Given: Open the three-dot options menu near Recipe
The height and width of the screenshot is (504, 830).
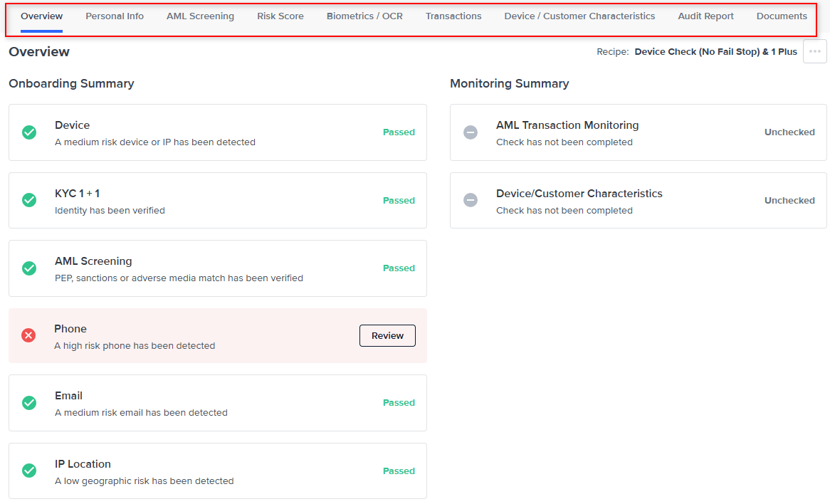Looking at the screenshot, I should point(814,51).
